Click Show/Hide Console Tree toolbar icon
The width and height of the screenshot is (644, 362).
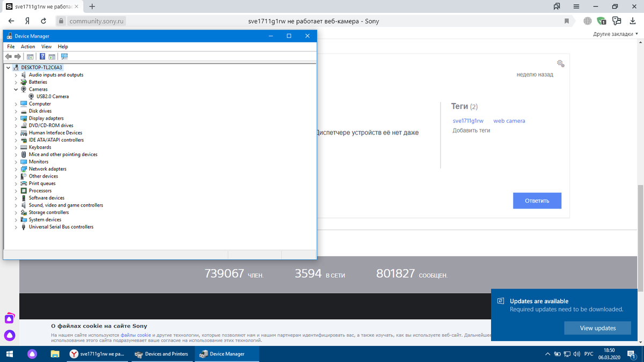pos(30,56)
